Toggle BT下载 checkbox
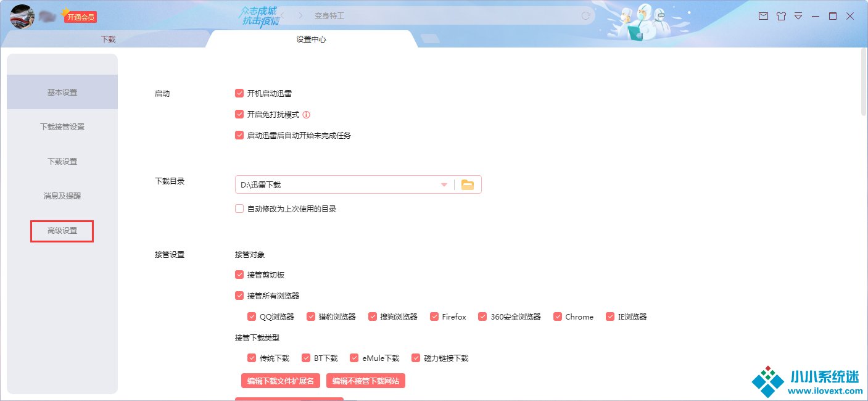The width and height of the screenshot is (868, 401). pos(306,358)
